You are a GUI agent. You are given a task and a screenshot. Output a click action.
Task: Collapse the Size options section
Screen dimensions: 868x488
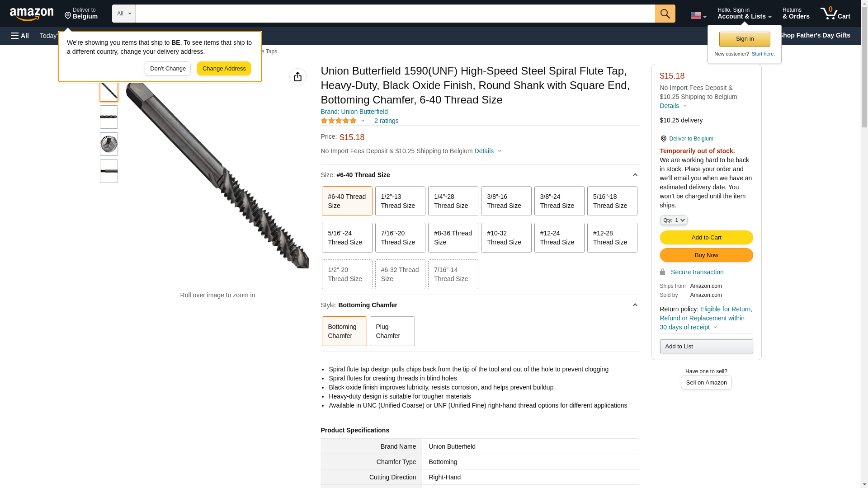[635, 175]
